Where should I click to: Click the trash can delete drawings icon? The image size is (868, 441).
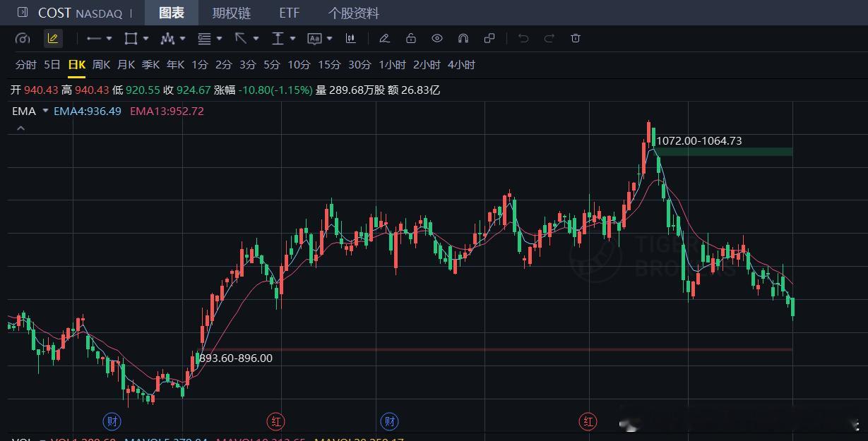click(x=576, y=38)
